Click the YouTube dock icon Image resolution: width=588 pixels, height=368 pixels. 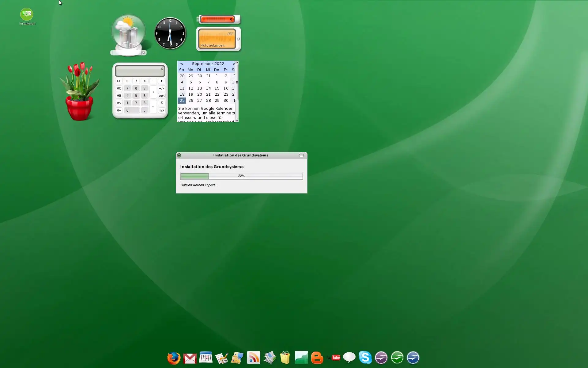coord(333,358)
